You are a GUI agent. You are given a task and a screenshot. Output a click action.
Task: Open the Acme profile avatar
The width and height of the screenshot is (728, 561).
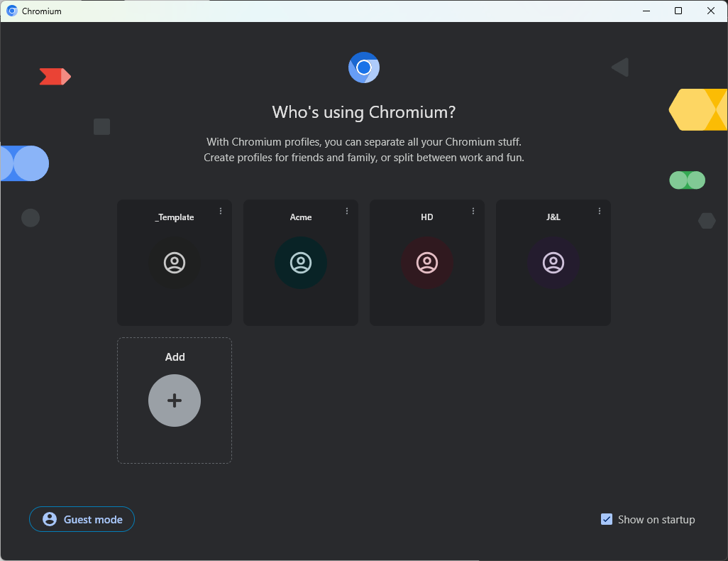[301, 263]
